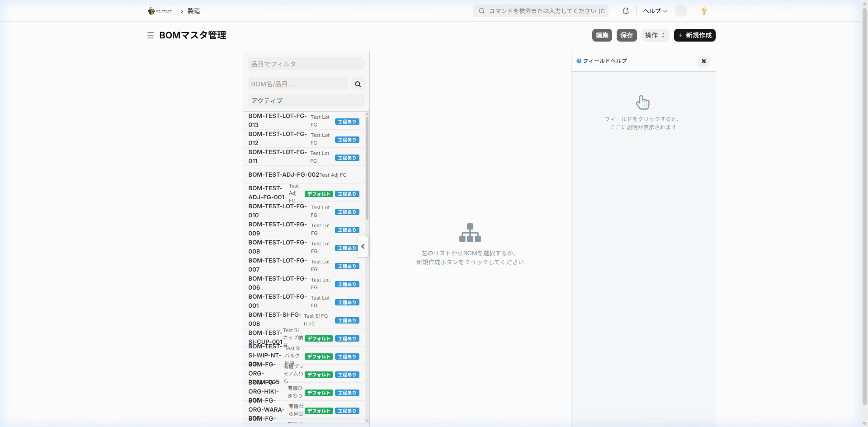Screen dimensions: 868x427
Task: Click the 製造 breadcrumb link
Action: point(194,11)
